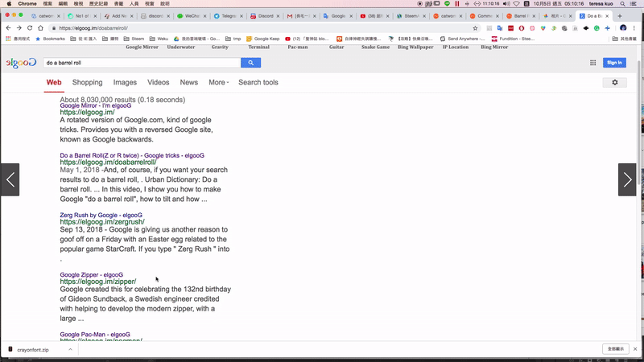Click the Apps shortcut in bookmarks bar
This screenshot has height=362, width=644.
18,39
